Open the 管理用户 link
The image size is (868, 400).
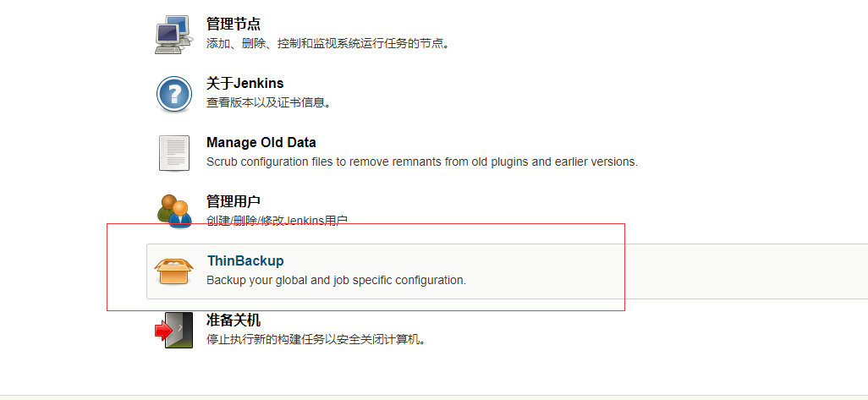[x=233, y=201]
